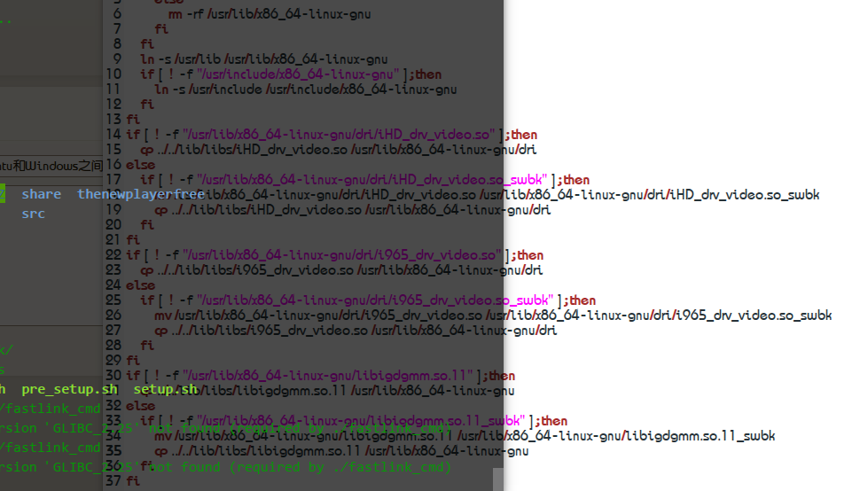
Task: Place cursor on line 9 'ln -s /usr/lib' command
Action: coord(264,59)
